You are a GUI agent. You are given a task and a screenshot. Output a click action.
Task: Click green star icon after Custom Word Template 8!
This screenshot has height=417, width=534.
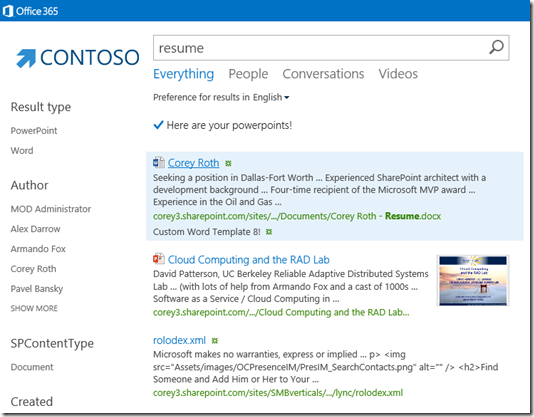coord(269,232)
